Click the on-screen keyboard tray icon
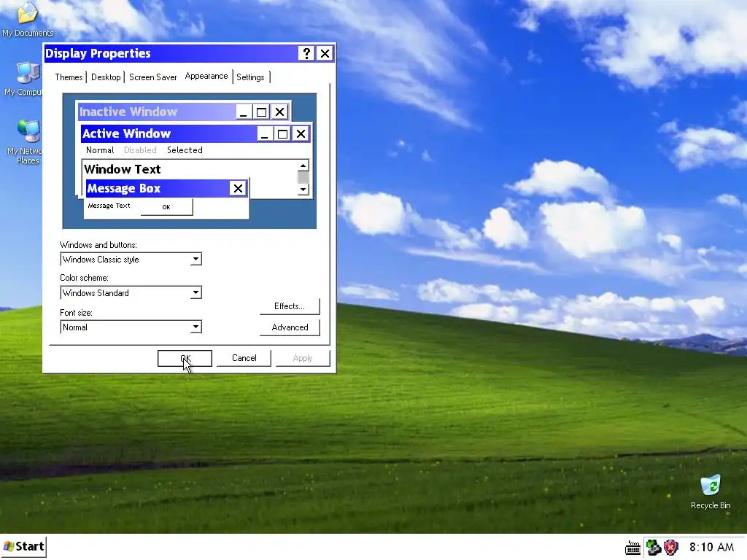The image size is (747, 560). tap(632, 548)
